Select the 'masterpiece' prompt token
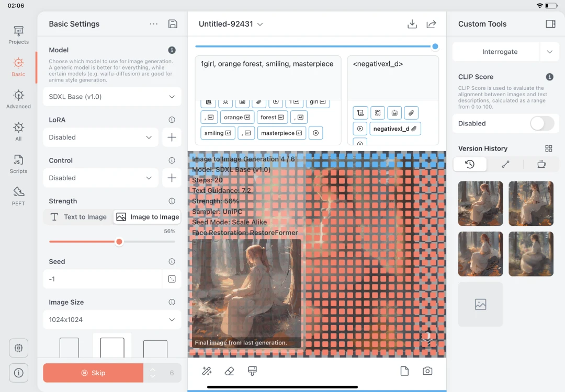Image resolution: width=565 pixels, height=392 pixels. pyautogui.click(x=281, y=133)
